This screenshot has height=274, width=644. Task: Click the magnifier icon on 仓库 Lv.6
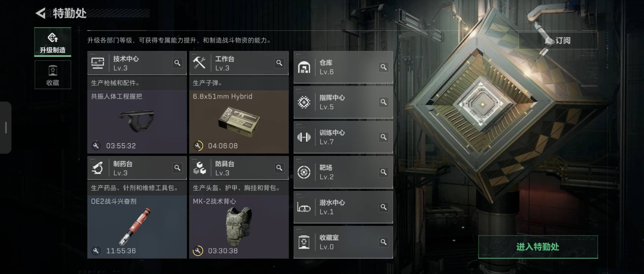tap(384, 67)
